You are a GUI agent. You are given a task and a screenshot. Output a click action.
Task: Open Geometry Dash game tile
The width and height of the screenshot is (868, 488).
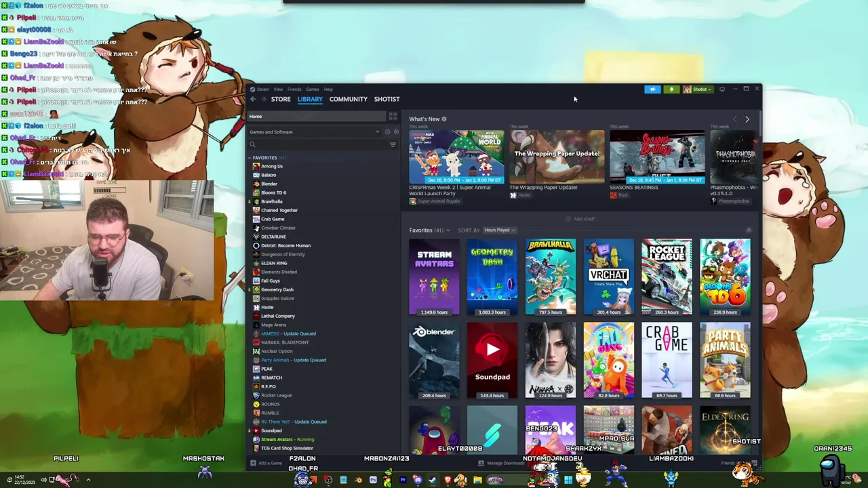click(492, 277)
